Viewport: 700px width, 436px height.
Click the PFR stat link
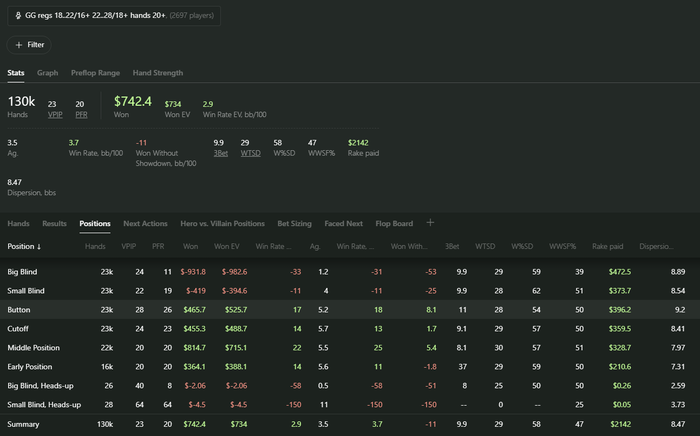click(81, 115)
